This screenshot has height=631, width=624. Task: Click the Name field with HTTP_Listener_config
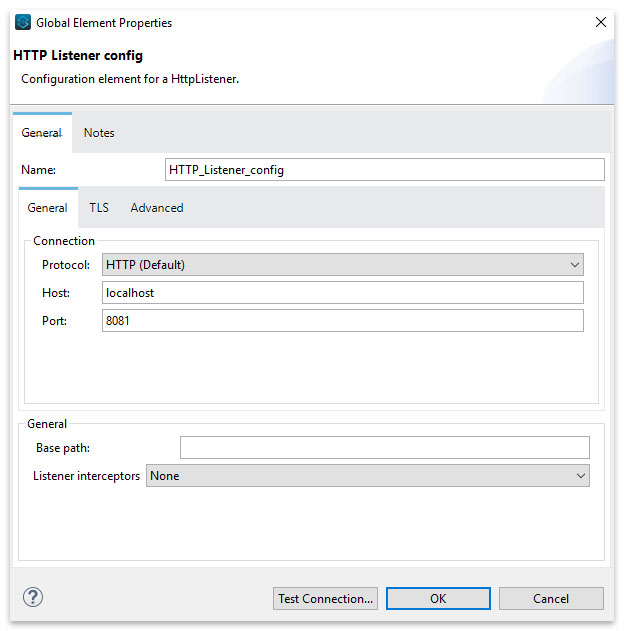point(385,170)
